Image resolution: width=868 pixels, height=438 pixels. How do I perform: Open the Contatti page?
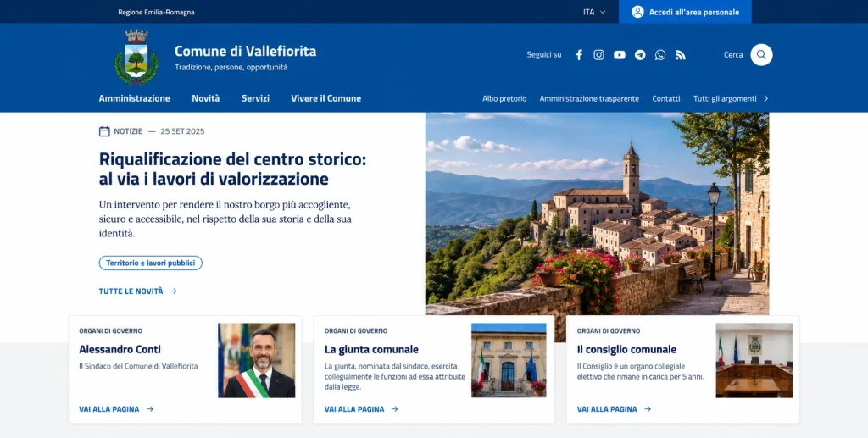(x=666, y=98)
